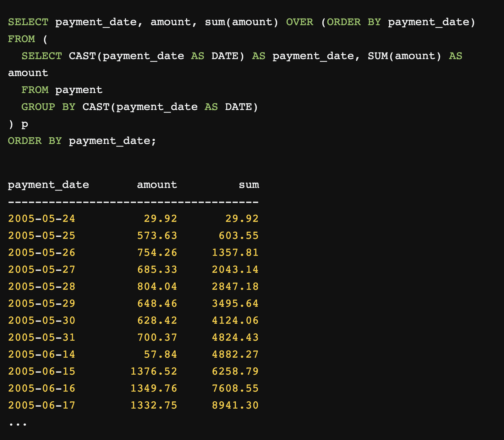Select date 2005-05-26
The height and width of the screenshot is (440, 504).
pos(42,252)
